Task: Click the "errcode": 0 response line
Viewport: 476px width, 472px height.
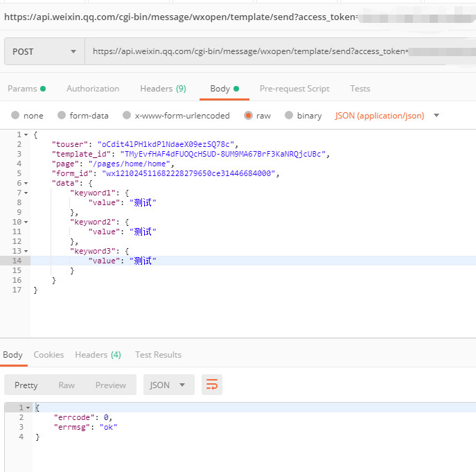Action: point(83,417)
